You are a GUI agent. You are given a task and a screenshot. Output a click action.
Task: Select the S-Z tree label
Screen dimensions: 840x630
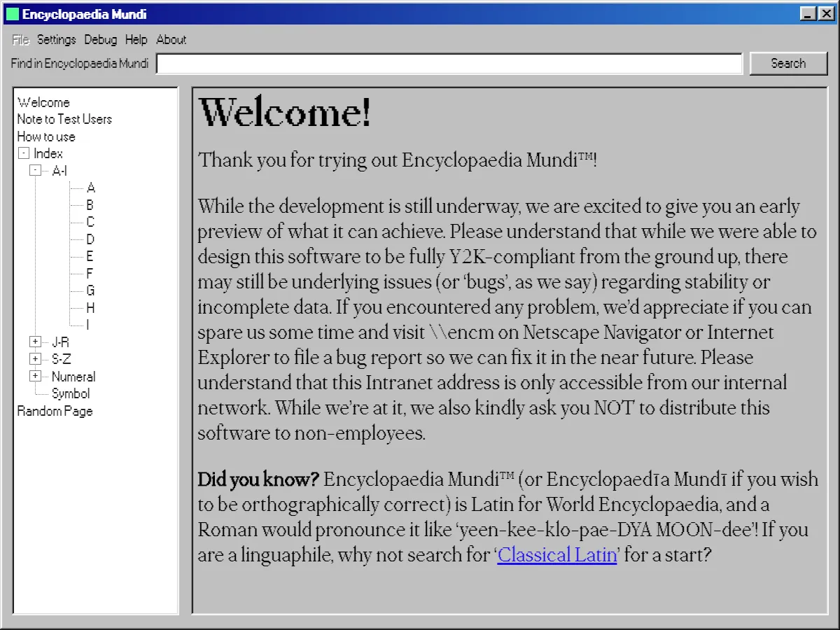click(x=61, y=359)
